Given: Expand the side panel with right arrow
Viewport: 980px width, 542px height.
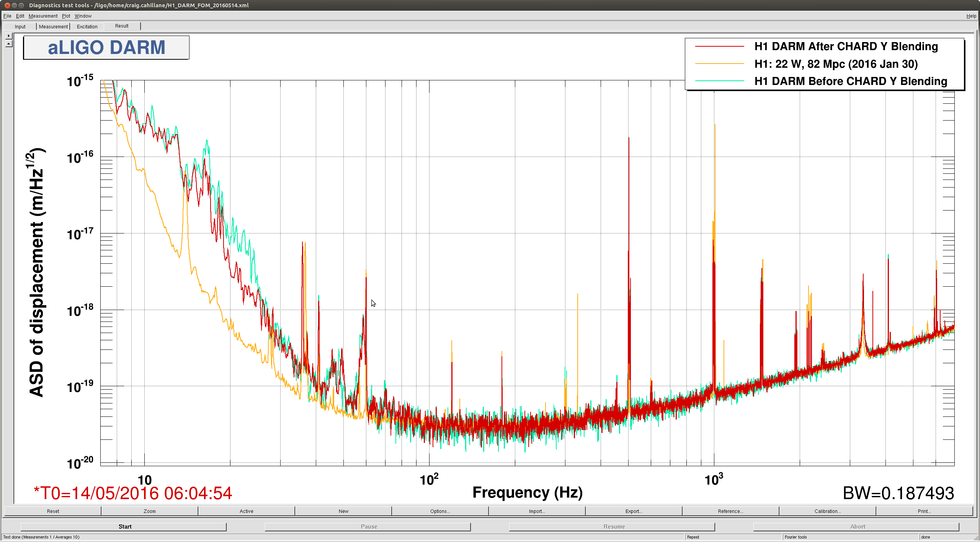Looking at the screenshot, I should pos(9,36).
